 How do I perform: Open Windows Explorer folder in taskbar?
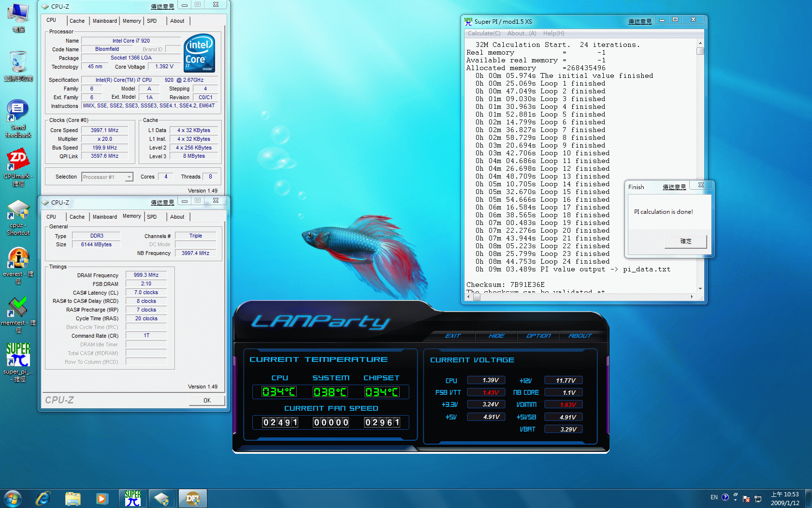[72, 498]
